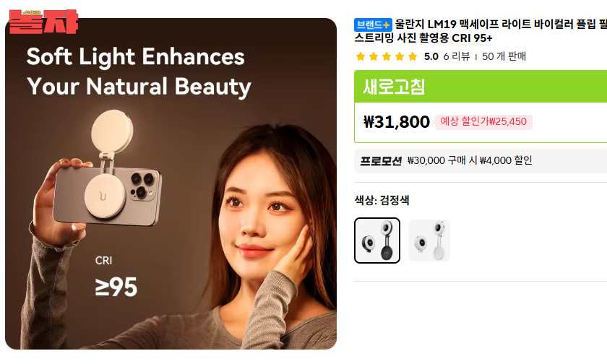This screenshot has height=364, width=607.
Task: Click the 5.0 rating score
Action: [x=431, y=56]
